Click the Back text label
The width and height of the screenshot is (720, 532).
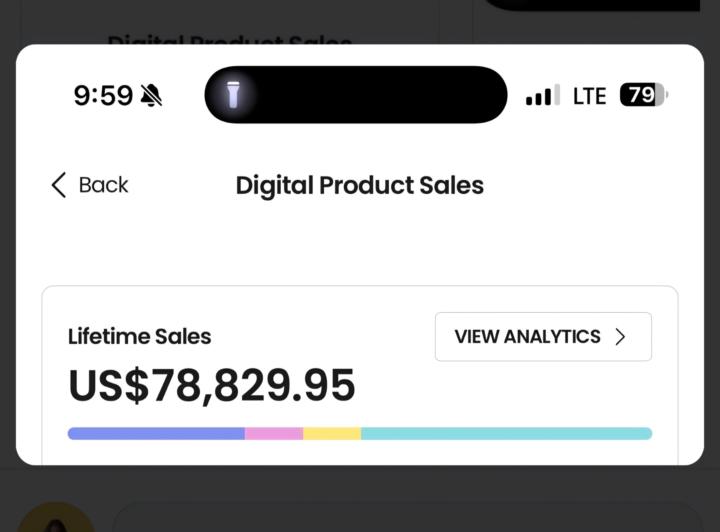coord(103,185)
